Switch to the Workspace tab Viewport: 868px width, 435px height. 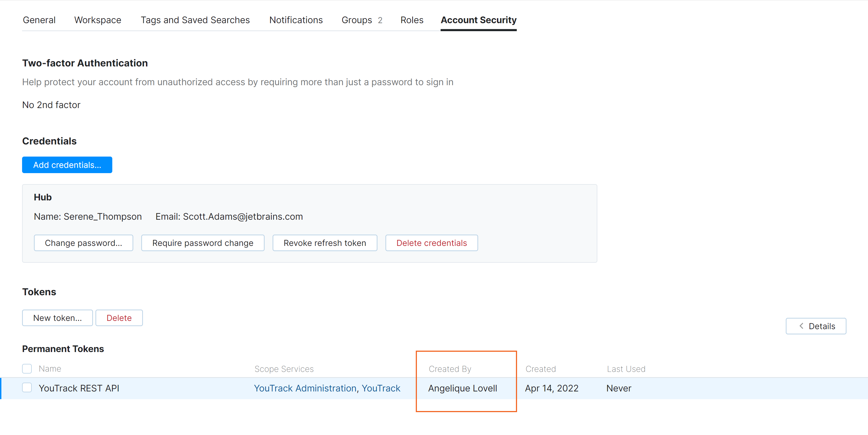tap(98, 20)
